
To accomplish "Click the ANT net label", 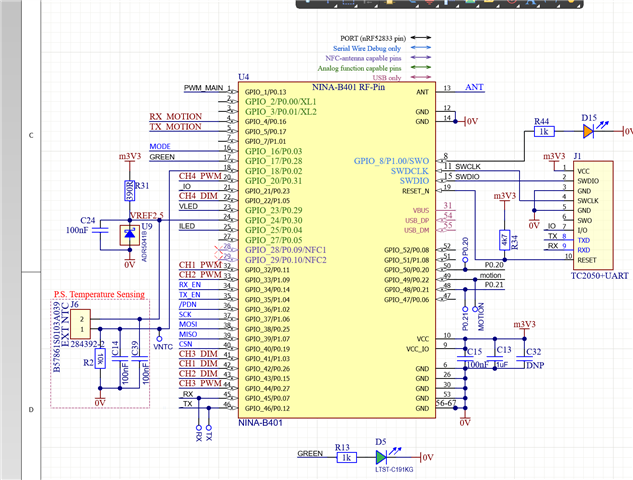I will pyautogui.click(x=474, y=87).
